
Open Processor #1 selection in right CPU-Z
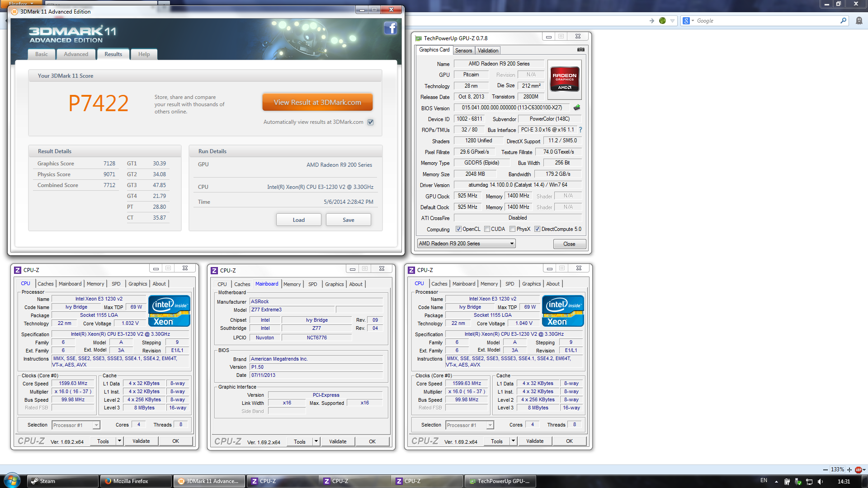[469, 425]
